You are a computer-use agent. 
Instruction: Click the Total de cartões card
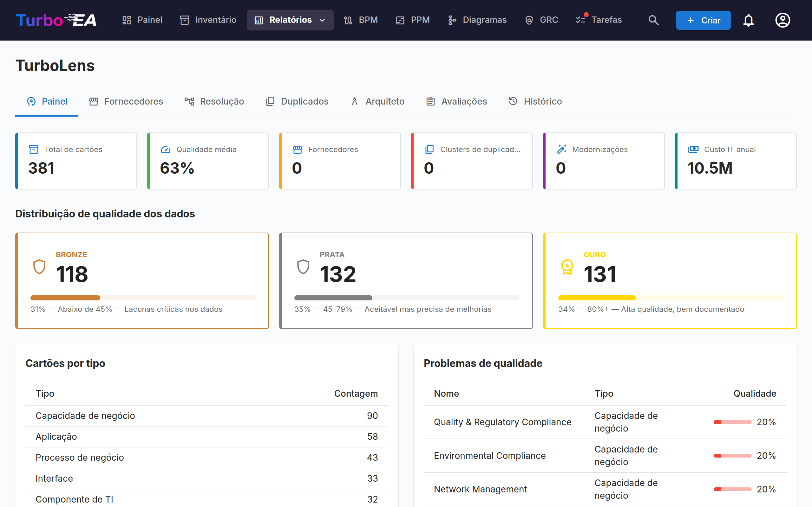pyautogui.click(x=76, y=161)
